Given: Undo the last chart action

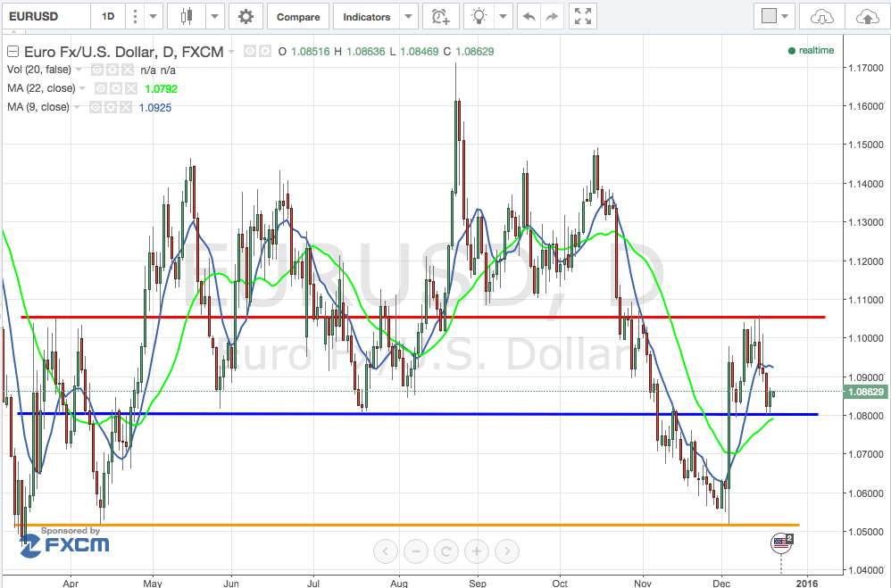Looking at the screenshot, I should [x=529, y=17].
